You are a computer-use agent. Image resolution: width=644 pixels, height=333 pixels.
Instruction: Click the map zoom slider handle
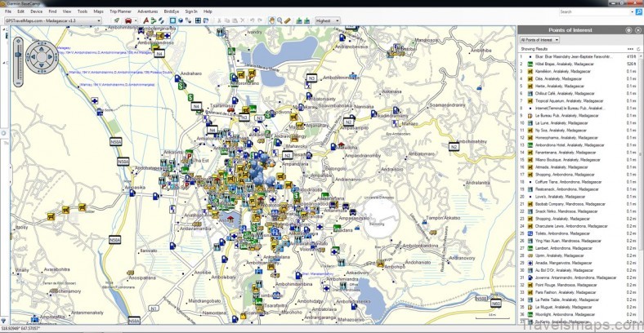coord(18,55)
